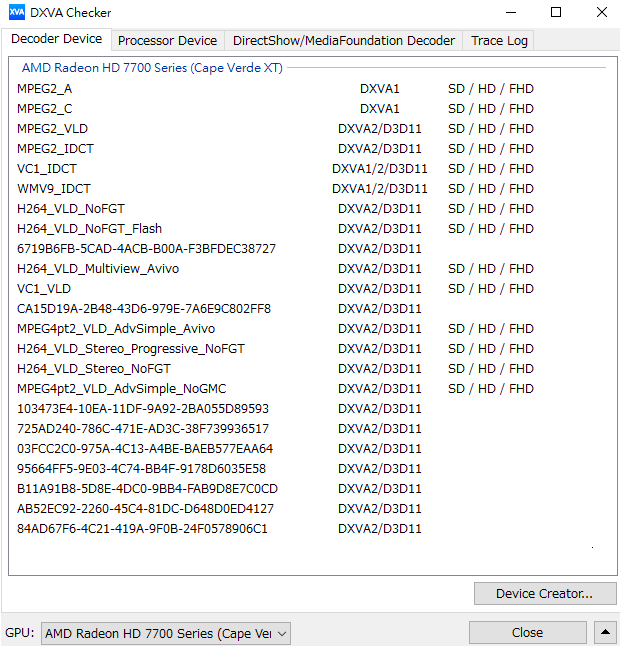Open the Device Creator dialog
Viewport: 621px width, 649px height.
pos(545,594)
